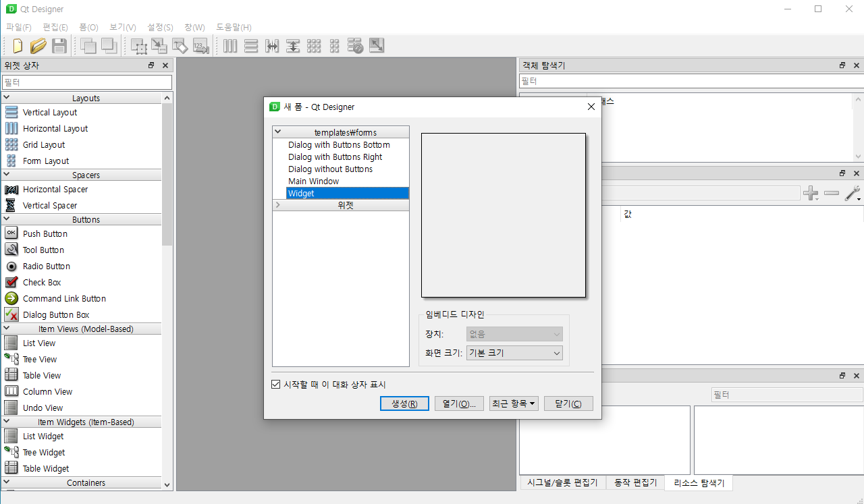Switch to 동작 편집기 tab
The width and height of the screenshot is (864, 504).
tap(634, 483)
